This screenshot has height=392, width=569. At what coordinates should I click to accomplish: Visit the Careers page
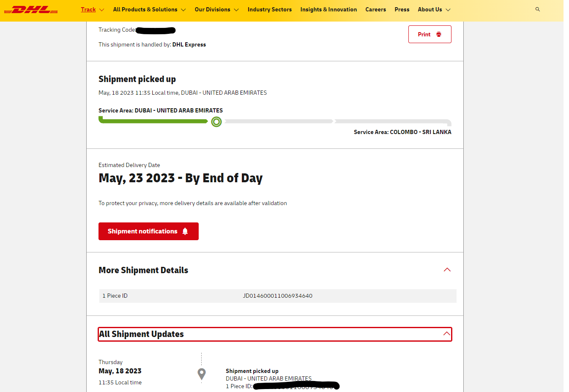(x=376, y=9)
